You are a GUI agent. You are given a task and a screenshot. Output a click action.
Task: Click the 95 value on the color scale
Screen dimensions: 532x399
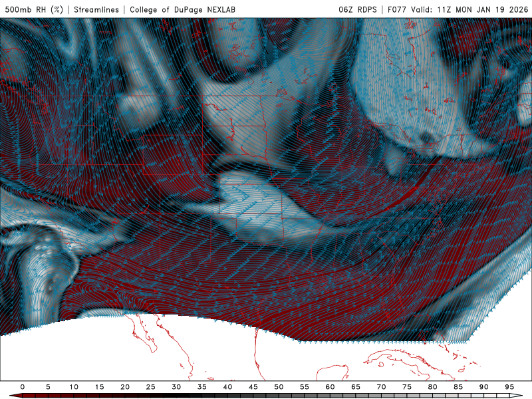509,387
